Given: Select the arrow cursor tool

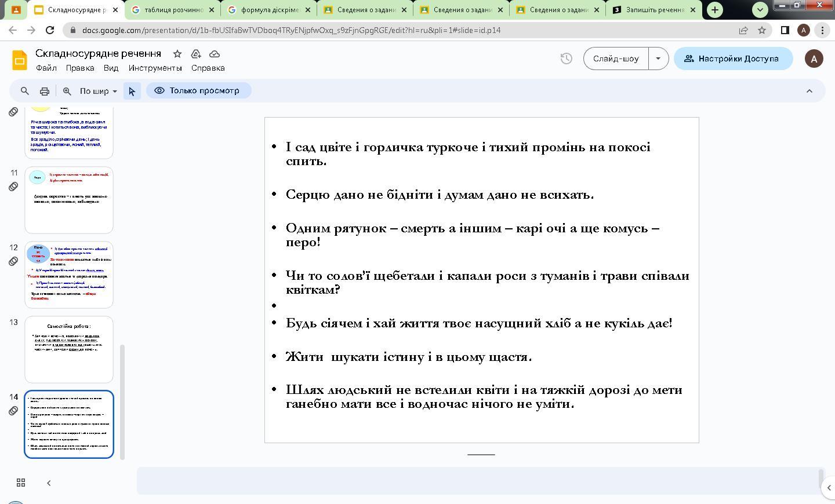Looking at the screenshot, I should pyautogui.click(x=132, y=91).
